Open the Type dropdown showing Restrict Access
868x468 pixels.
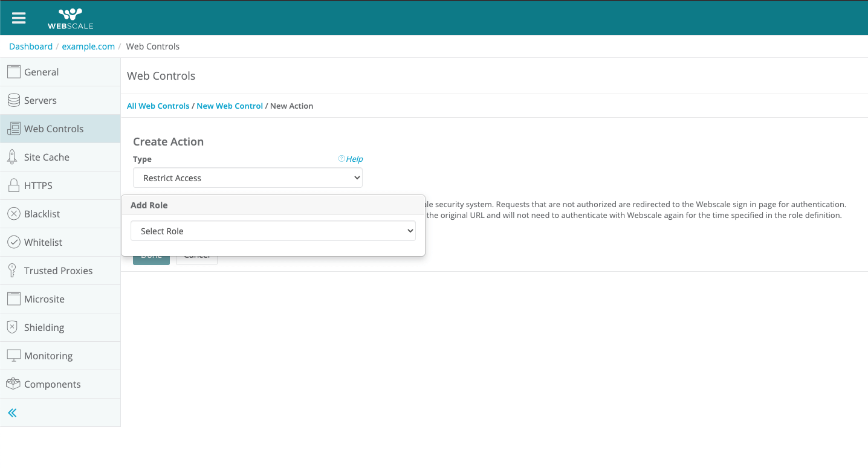pyautogui.click(x=247, y=178)
